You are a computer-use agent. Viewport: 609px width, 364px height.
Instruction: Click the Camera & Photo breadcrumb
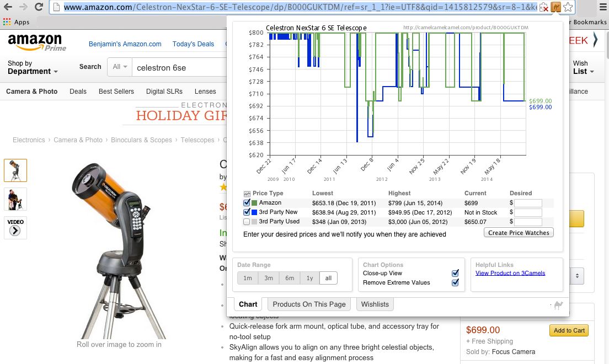(78, 140)
